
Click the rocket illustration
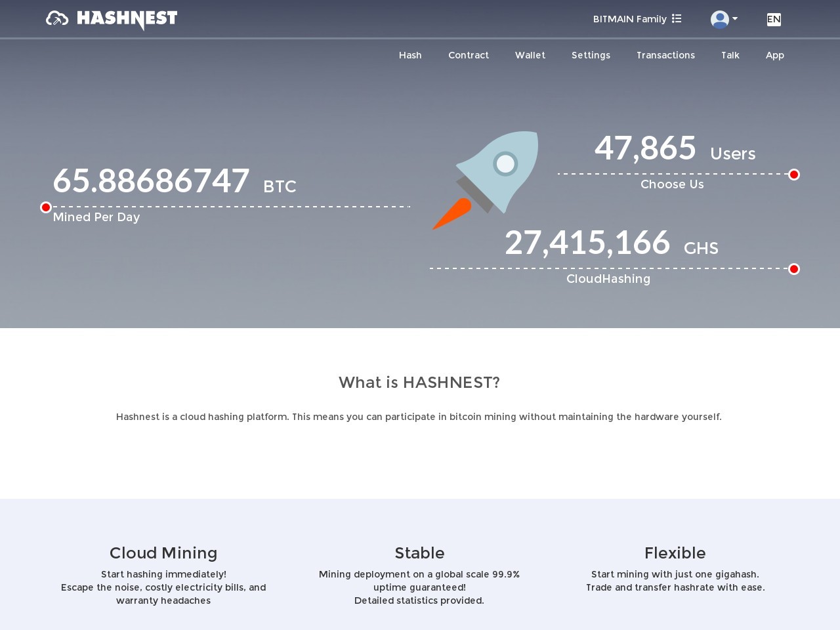point(486,180)
